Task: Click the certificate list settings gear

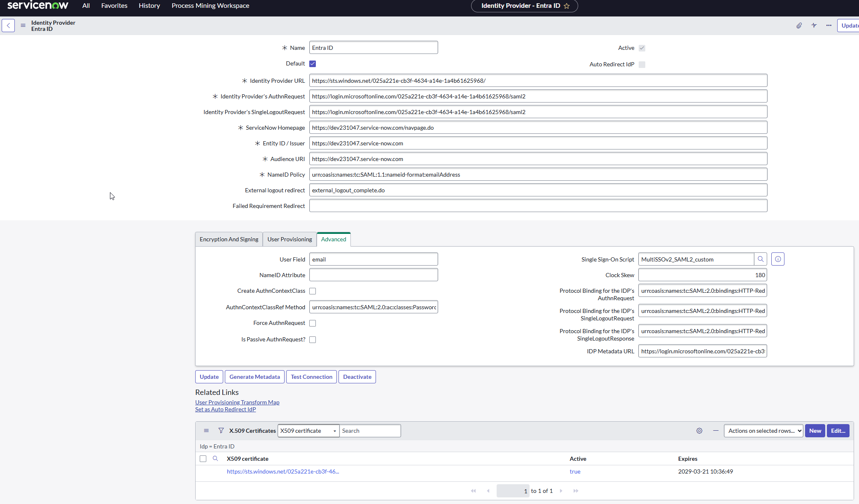Action: (699, 430)
